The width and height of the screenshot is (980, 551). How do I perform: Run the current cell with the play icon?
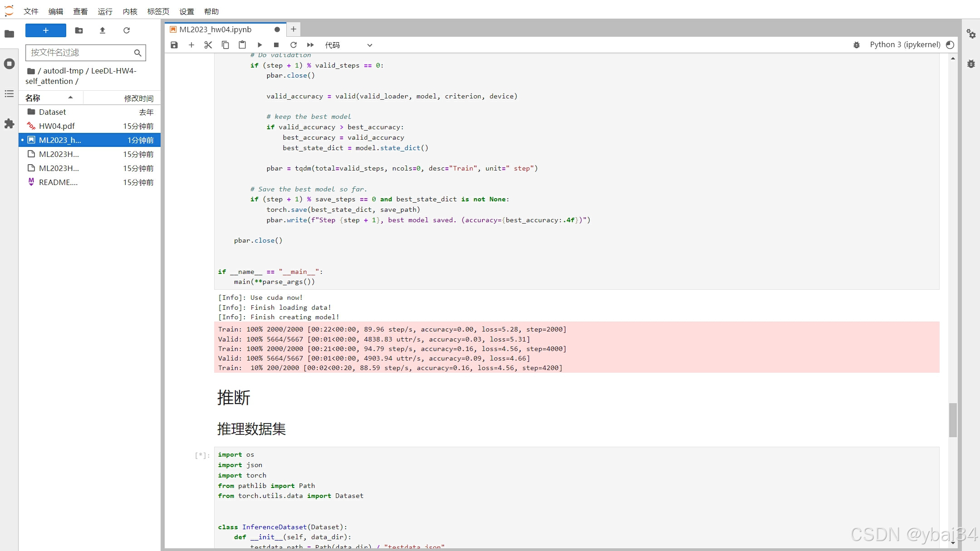[x=260, y=45]
